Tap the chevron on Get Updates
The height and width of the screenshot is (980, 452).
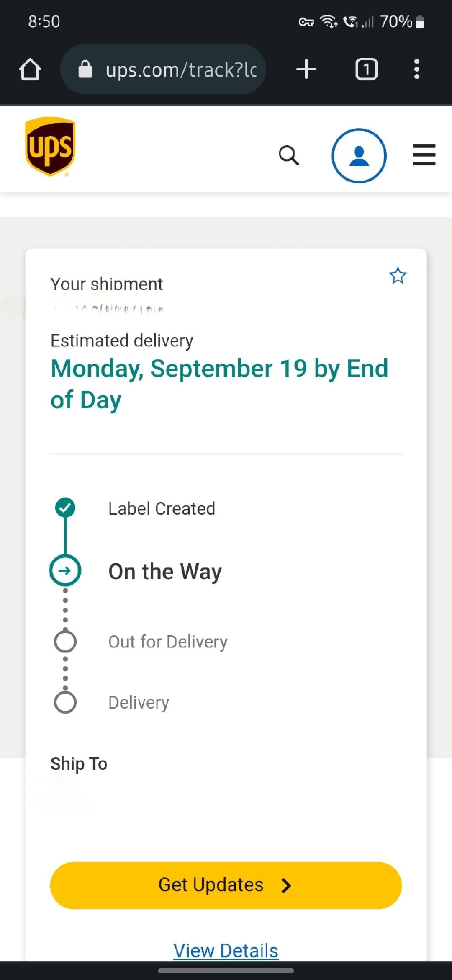[x=286, y=885]
